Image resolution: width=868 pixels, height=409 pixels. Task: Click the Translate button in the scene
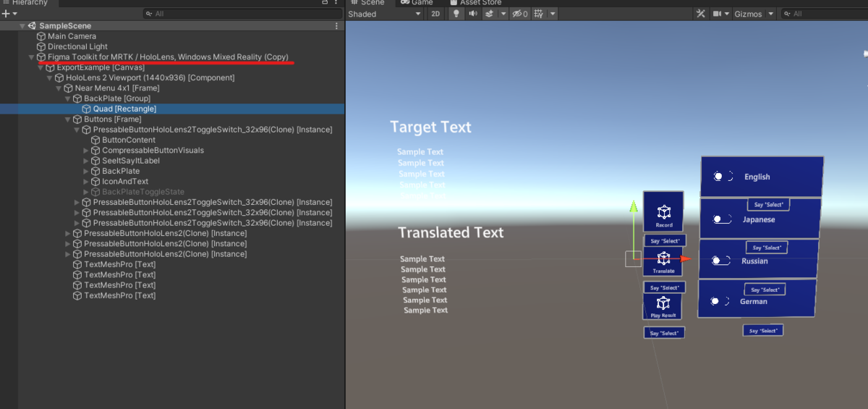click(x=663, y=263)
